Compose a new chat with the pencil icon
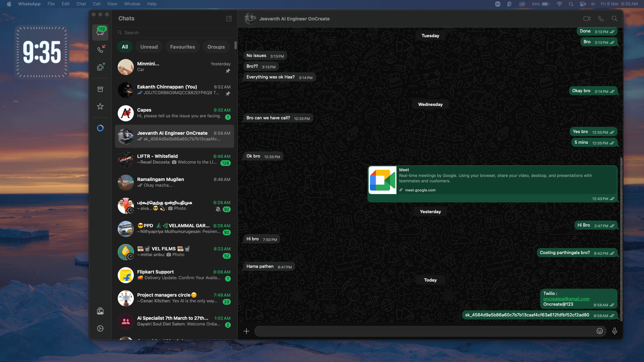 tap(229, 19)
